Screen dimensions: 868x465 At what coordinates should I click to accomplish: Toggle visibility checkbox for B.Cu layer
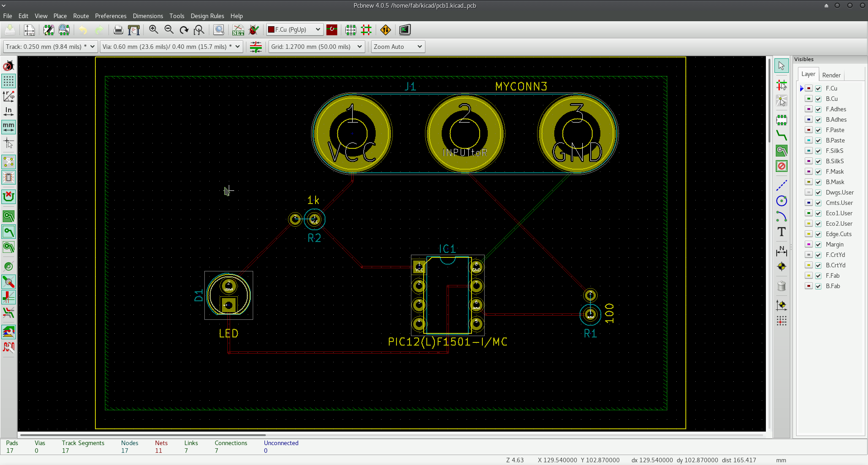[818, 99]
